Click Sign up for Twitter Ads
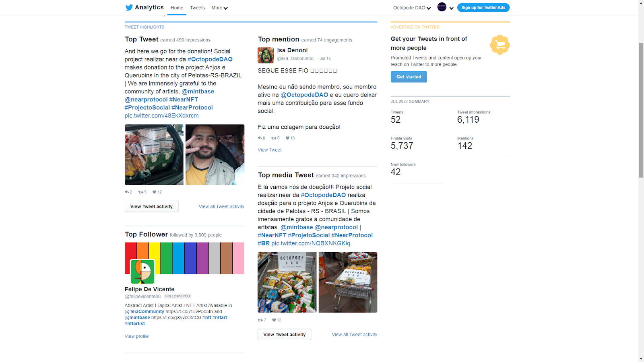 [483, 8]
